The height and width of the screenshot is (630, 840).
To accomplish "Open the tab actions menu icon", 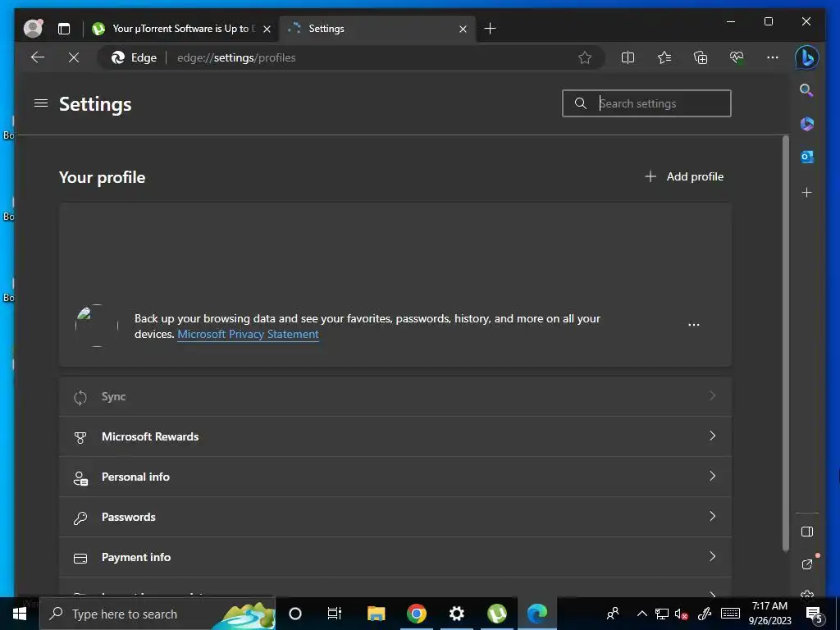I will (x=64, y=29).
